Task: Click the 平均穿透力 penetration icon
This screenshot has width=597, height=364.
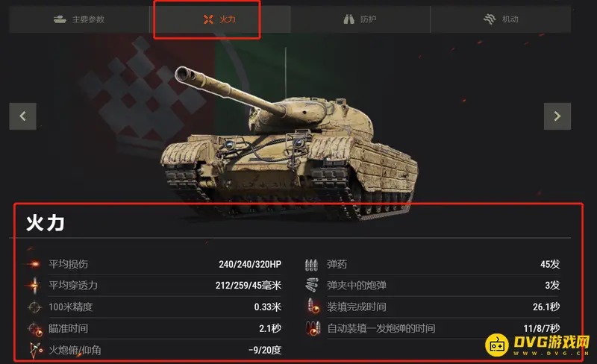Action: click(x=34, y=285)
